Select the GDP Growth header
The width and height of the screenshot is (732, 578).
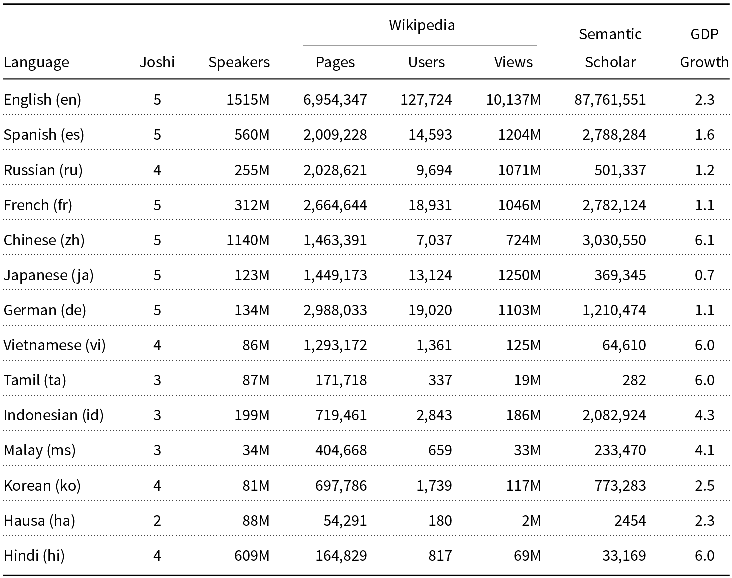[x=704, y=48]
